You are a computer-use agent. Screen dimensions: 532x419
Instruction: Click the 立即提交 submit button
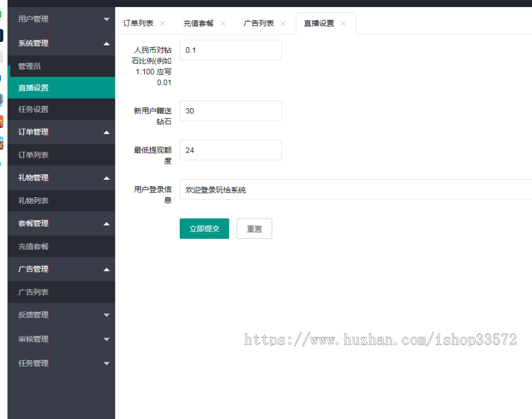tap(205, 229)
